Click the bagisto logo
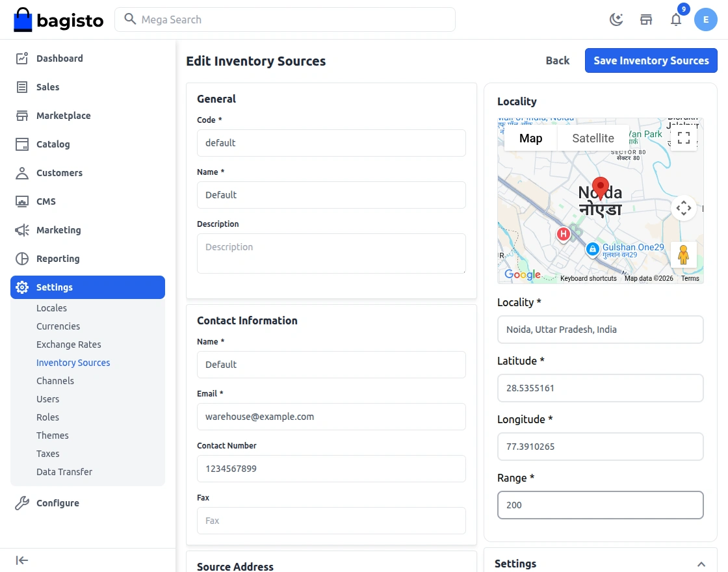The height and width of the screenshot is (572, 728). point(58,19)
